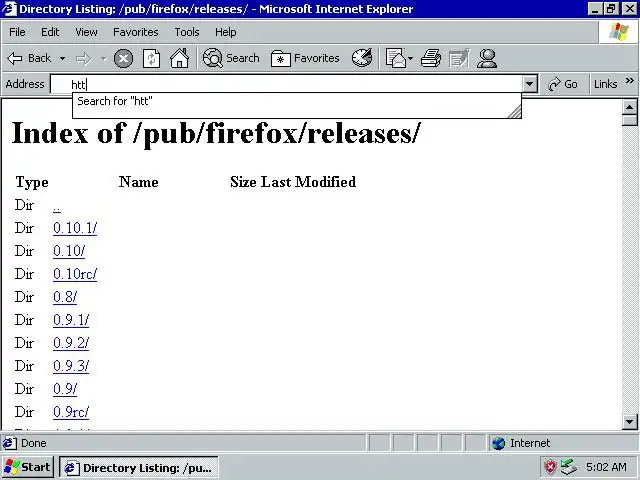Viewport: 640px width, 480px height.
Task: Click the Edit page icon in toolbar
Action: click(459, 58)
